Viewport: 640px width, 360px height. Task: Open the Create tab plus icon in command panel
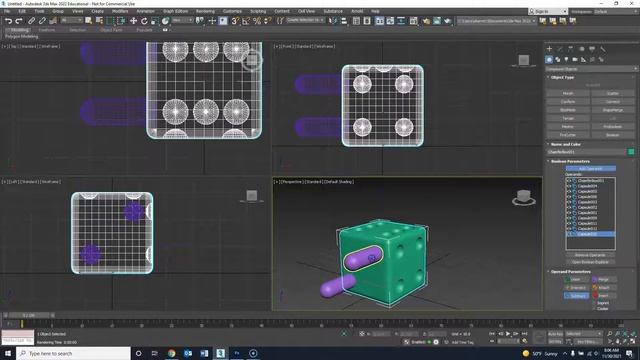click(549, 49)
